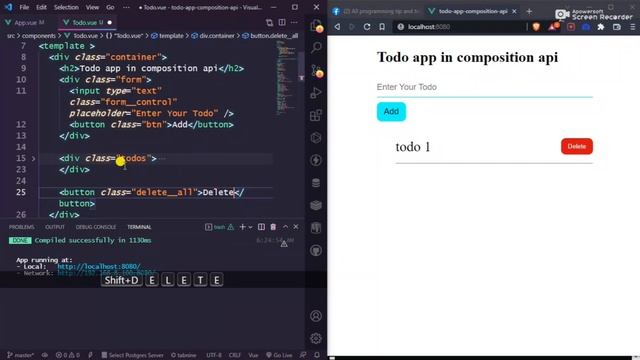
Task: Click UTF-8 encoding in status bar
Action: tap(214, 355)
